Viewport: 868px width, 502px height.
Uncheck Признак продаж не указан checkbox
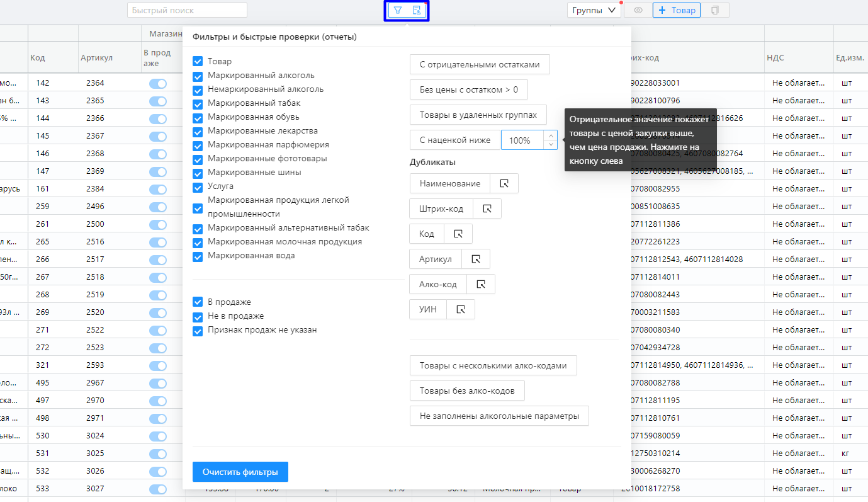click(198, 330)
